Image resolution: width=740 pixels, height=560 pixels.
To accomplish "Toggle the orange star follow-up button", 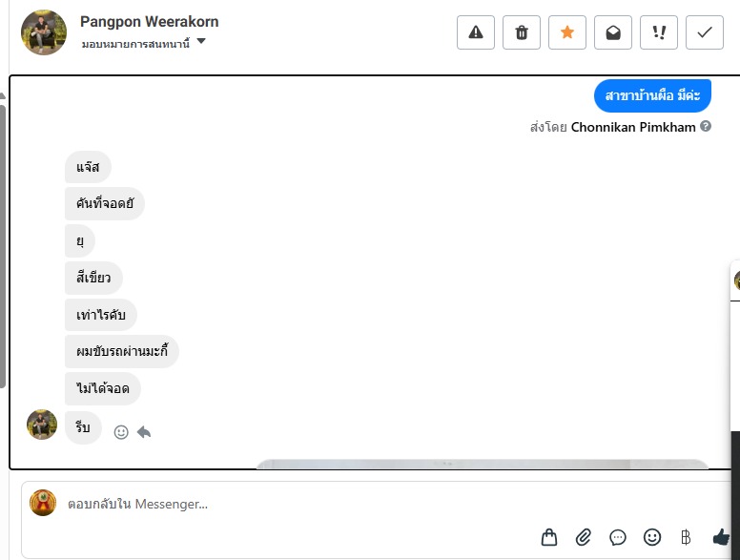I will [566, 32].
